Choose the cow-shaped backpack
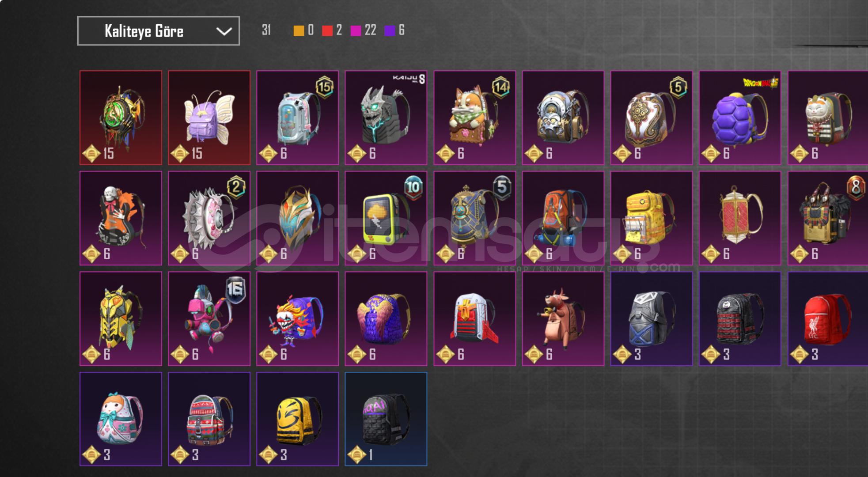 [x=563, y=319]
